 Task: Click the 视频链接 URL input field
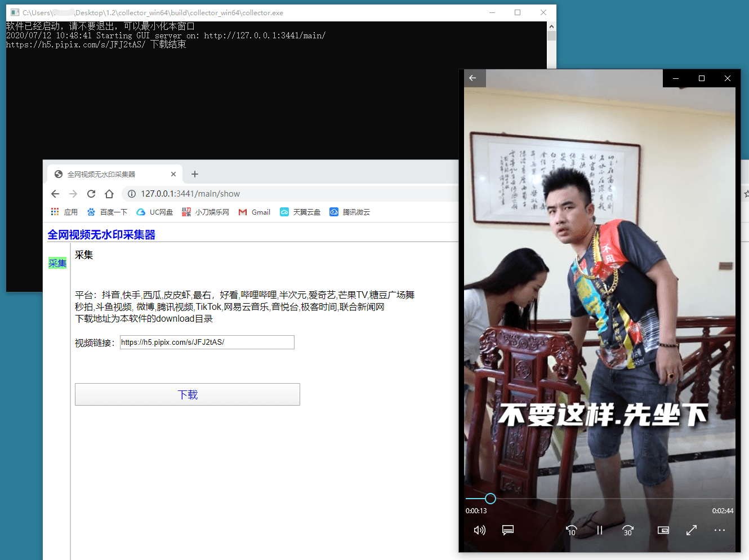coord(207,342)
